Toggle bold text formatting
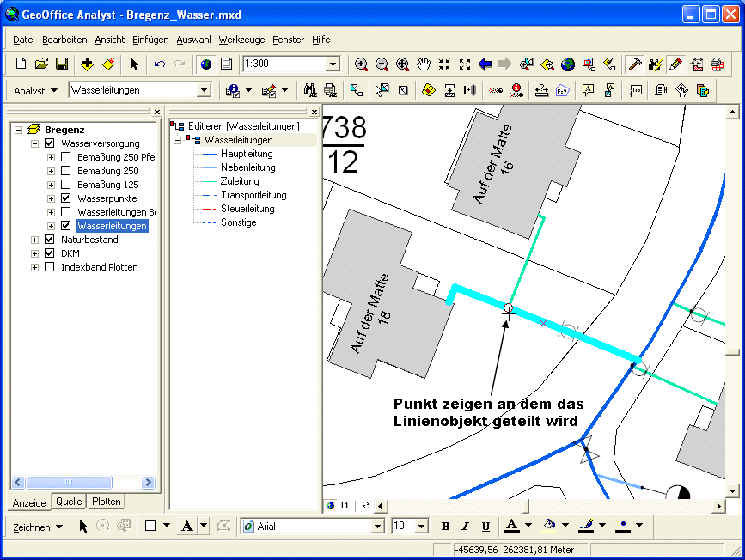This screenshot has height=560, width=745. pyautogui.click(x=445, y=527)
